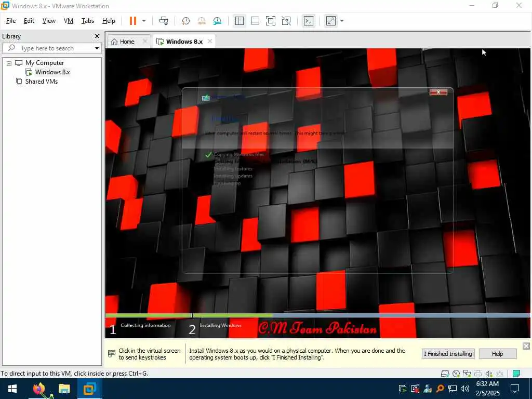This screenshot has height=399, width=532.
Task: Open the Tabs menu
Action: (87, 21)
